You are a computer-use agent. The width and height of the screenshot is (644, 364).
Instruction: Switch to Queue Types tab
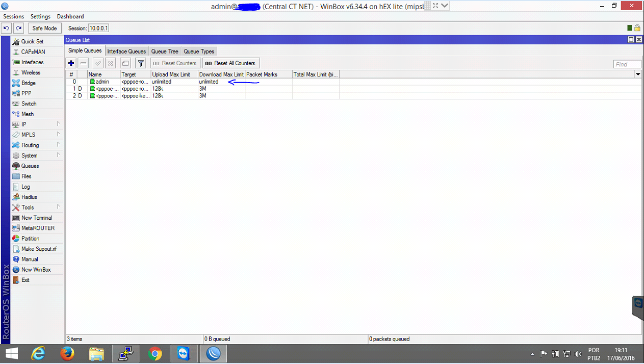click(x=199, y=51)
